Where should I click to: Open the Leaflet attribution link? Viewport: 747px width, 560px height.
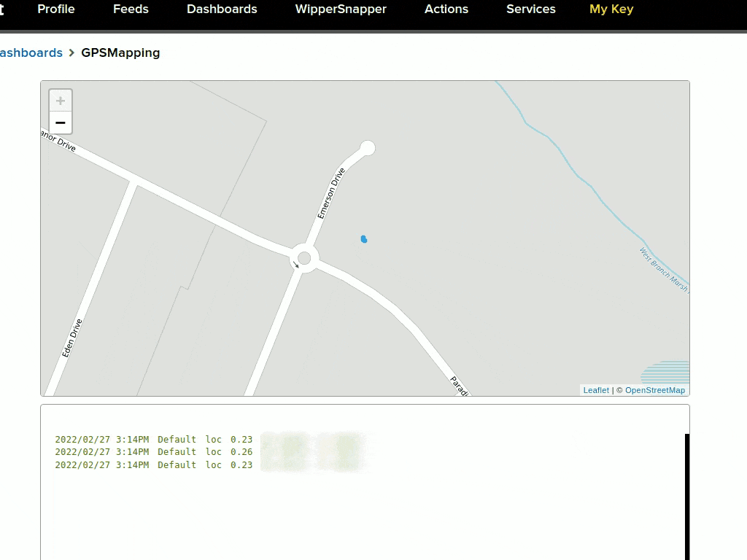(596, 390)
